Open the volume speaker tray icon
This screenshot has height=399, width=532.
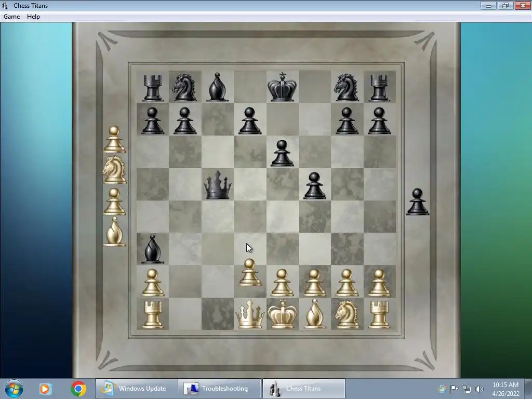[479, 389]
